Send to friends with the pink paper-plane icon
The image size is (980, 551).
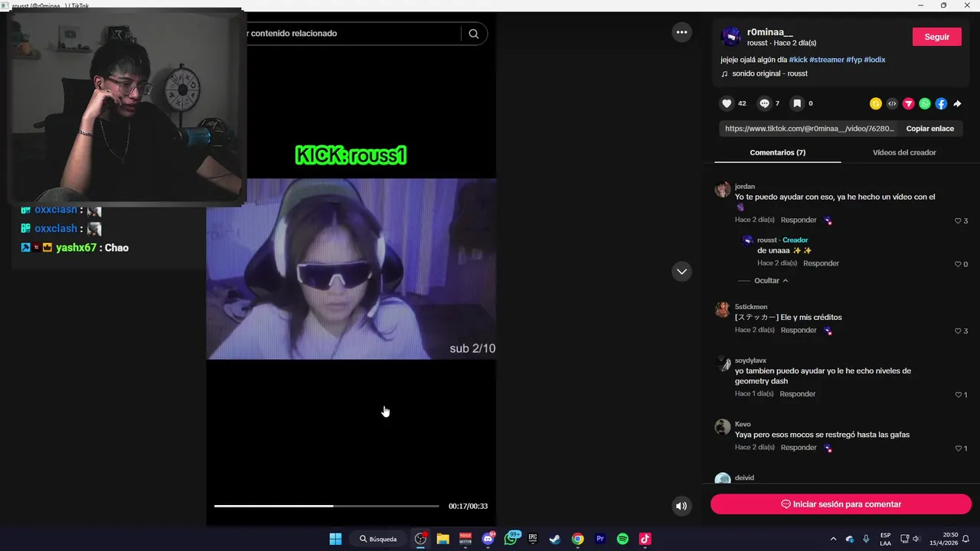(x=909, y=103)
